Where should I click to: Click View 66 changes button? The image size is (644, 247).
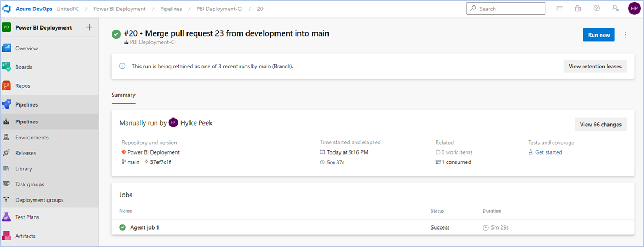pos(600,125)
